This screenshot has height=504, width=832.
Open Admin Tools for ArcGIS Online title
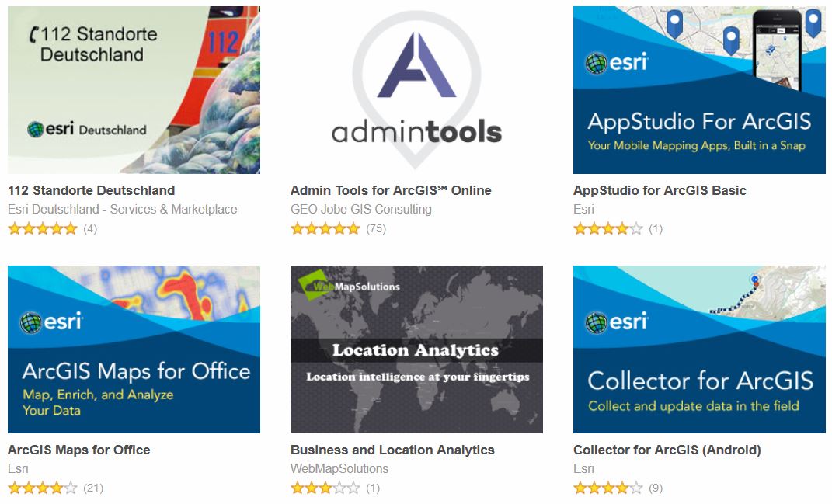click(x=391, y=190)
